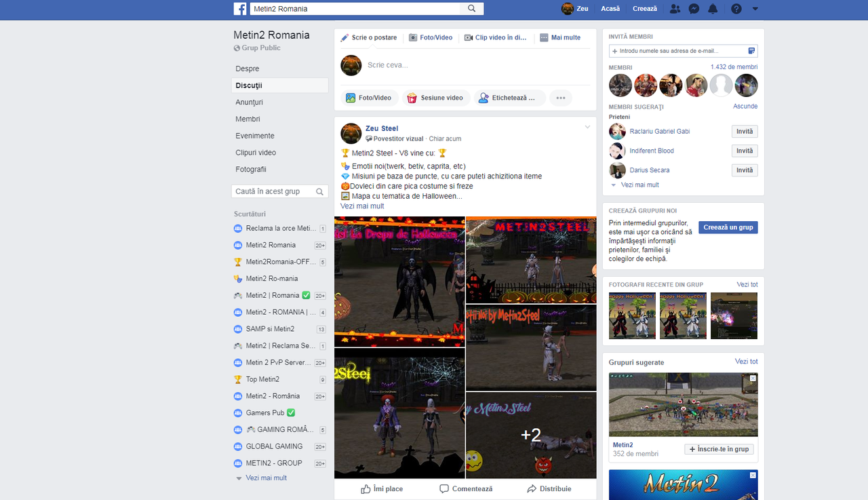The width and height of the screenshot is (868, 500).
Task: Open the +2 photo thumbnail
Action: (x=530, y=435)
